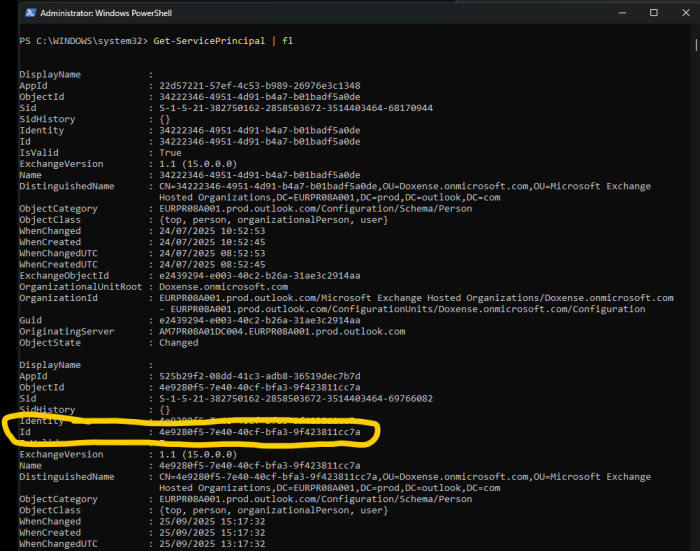The width and height of the screenshot is (700, 551).
Task: Click the OrganizationalUnitRoot value Doxense.onmicrosoft.com
Action: point(221,286)
